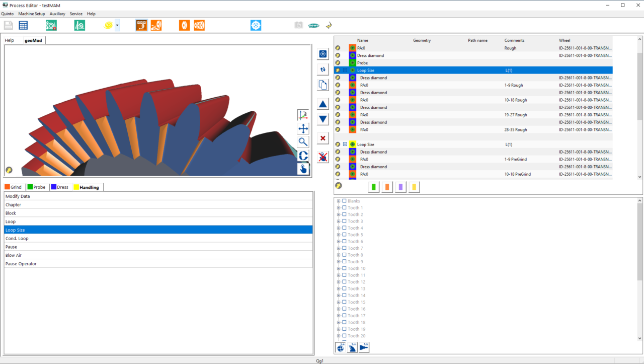Select the magnifier zoom tool in viewer
Image resolution: width=644 pixels, height=364 pixels.
(303, 142)
